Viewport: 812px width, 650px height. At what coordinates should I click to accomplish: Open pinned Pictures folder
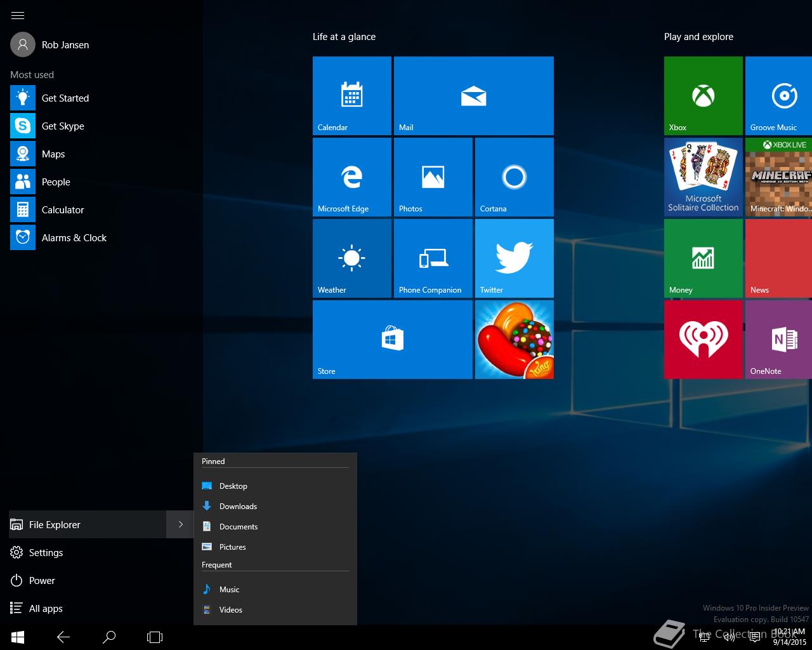coord(275,547)
